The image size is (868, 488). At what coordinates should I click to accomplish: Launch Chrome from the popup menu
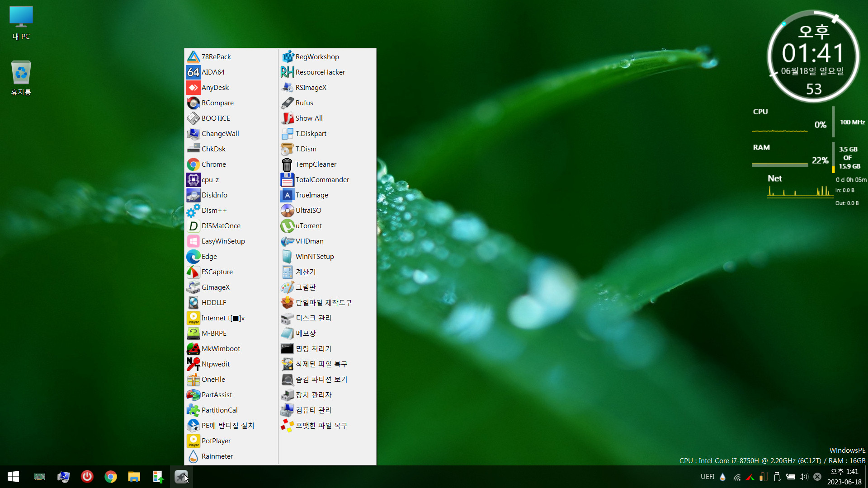pyautogui.click(x=231, y=164)
